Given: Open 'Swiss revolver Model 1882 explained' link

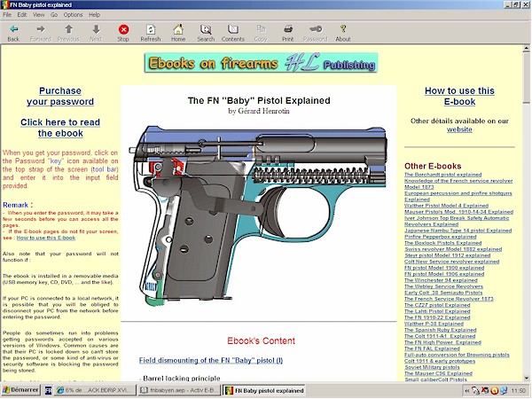Looking at the screenshot, I should click(x=453, y=249).
